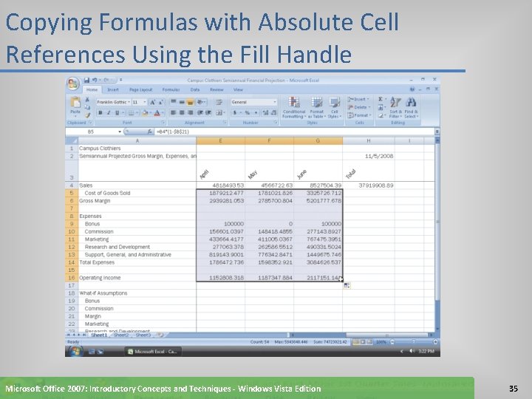Click the Zoom Out minus button
This screenshot has height=399, width=532.
pyautogui.click(x=392, y=342)
